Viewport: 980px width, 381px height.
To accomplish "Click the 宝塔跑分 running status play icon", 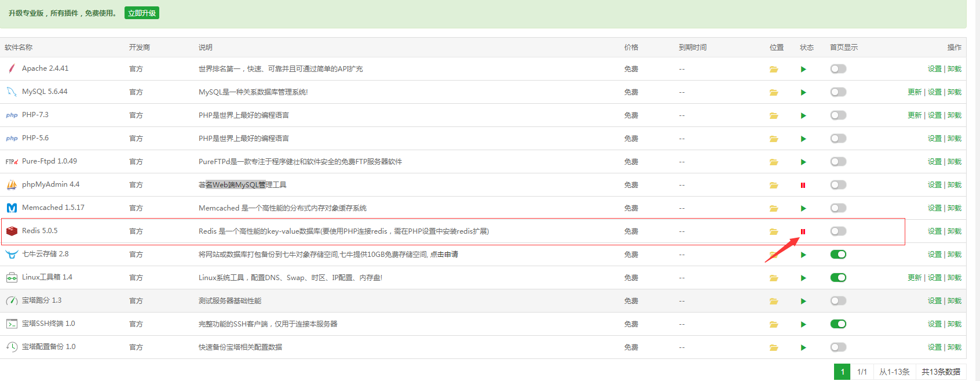I will pos(803,301).
